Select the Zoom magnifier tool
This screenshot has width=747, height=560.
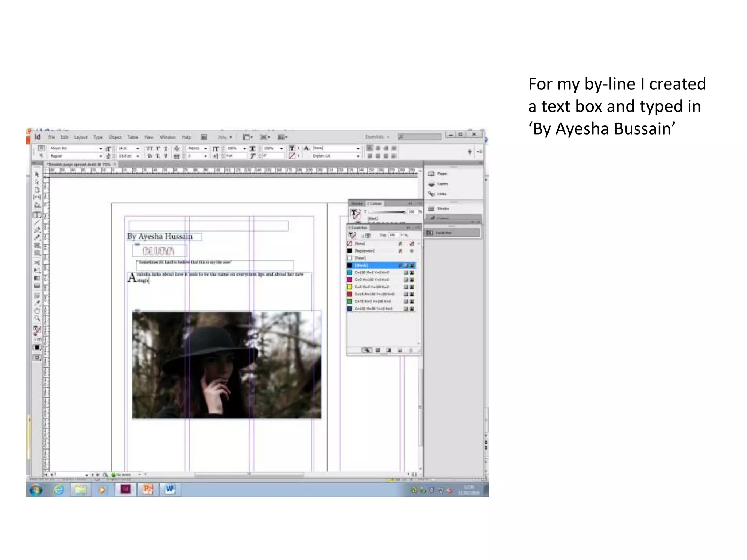[x=37, y=318]
